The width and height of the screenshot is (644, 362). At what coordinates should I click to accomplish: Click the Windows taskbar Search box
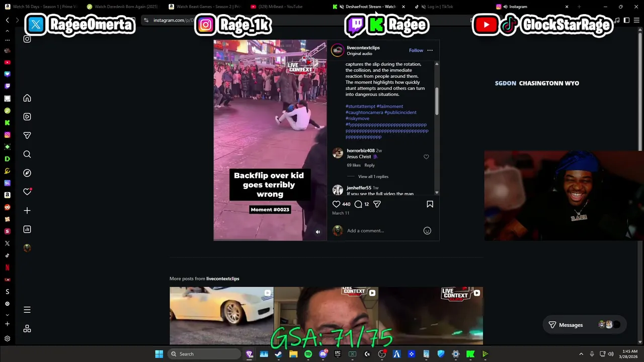(204, 354)
